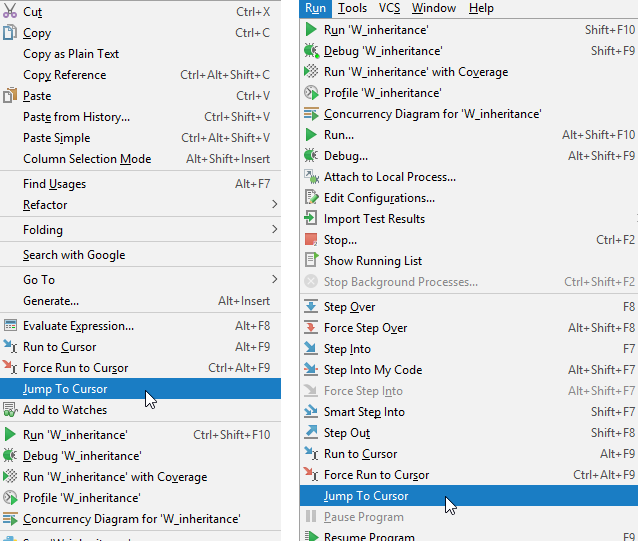This screenshot has width=638, height=541.
Task: Click the Debug... bug icon in Run menu
Action: pyautogui.click(x=311, y=155)
